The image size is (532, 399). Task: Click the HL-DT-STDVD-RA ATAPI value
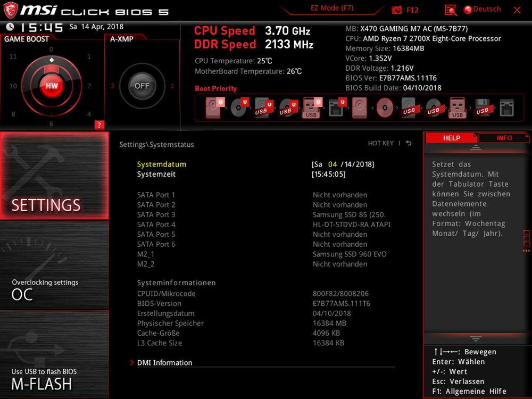(x=352, y=225)
